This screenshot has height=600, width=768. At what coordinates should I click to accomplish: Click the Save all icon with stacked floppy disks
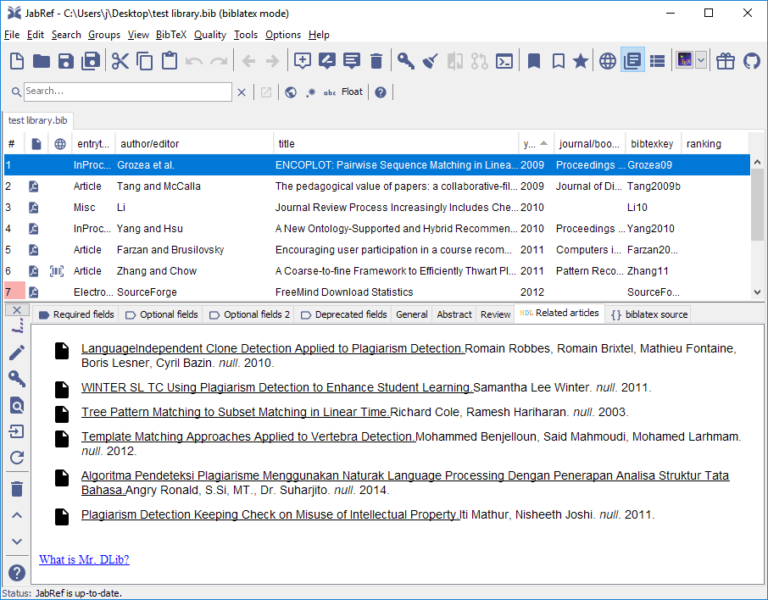click(91, 61)
